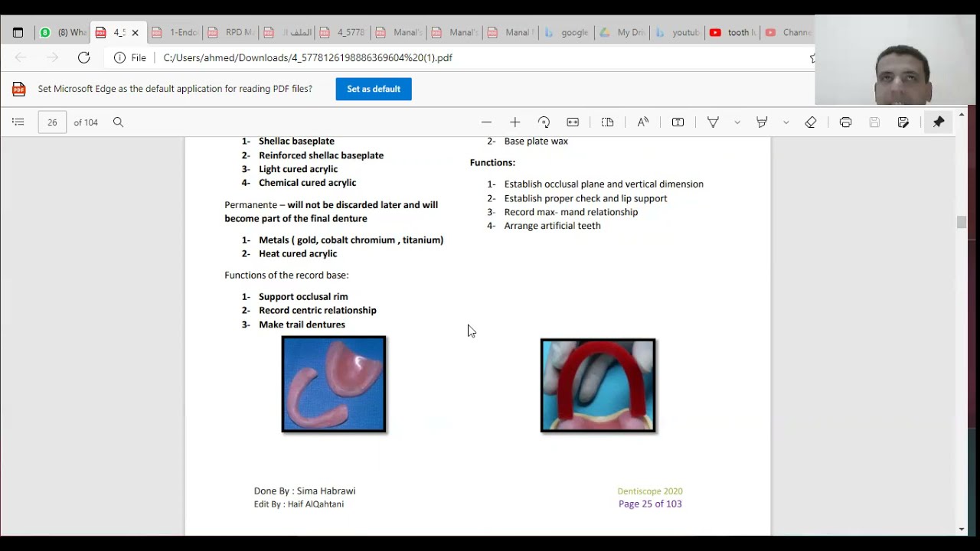This screenshot has height=551, width=980.
Task: Close the active 4_5 PDF tab
Action: [x=136, y=32]
